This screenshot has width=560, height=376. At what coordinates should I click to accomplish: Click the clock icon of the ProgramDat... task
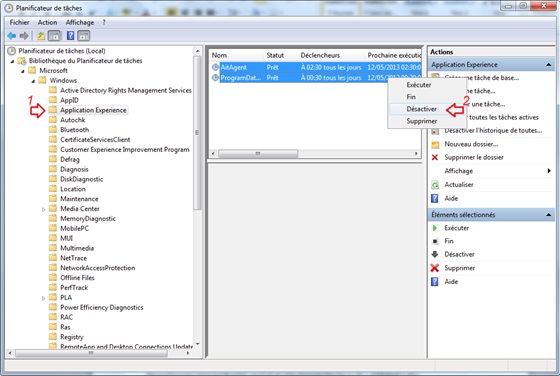pyautogui.click(x=215, y=77)
